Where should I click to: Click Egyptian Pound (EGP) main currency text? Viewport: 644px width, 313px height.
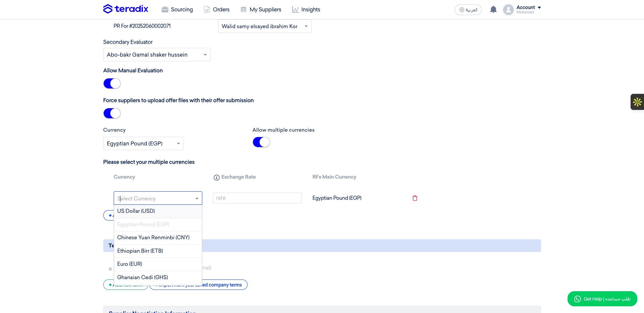point(337,198)
